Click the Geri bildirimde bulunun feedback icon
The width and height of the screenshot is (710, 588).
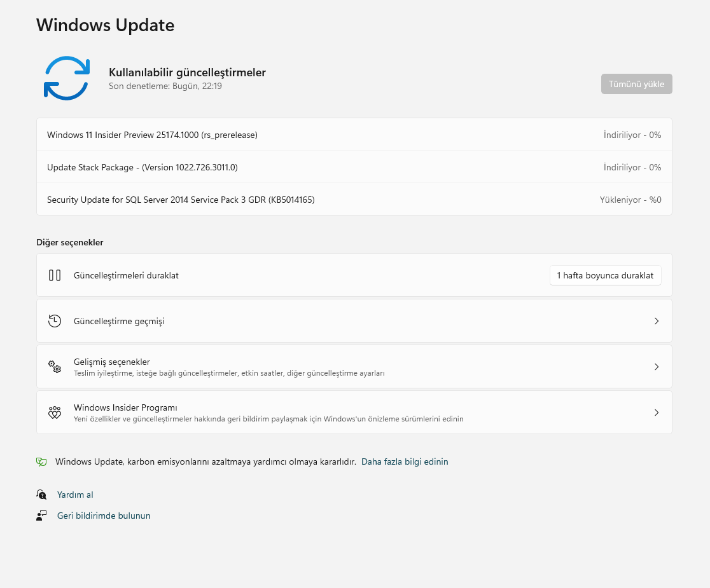(x=41, y=516)
